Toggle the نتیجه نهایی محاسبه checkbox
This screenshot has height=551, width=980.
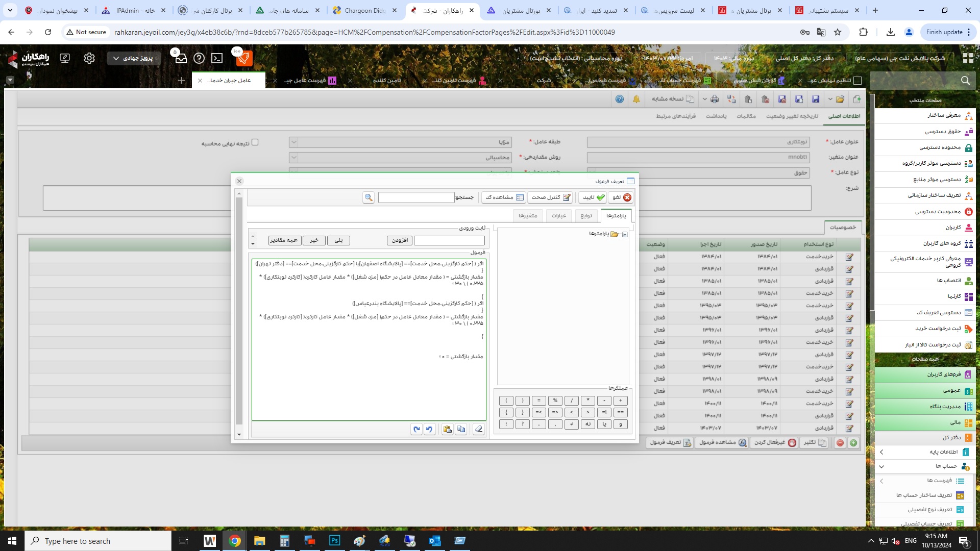255,142
